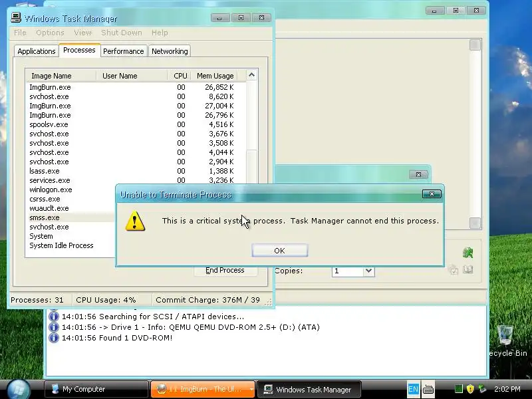532x399 pixels.
Task: Sort processes by User Name column
Action: point(132,76)
